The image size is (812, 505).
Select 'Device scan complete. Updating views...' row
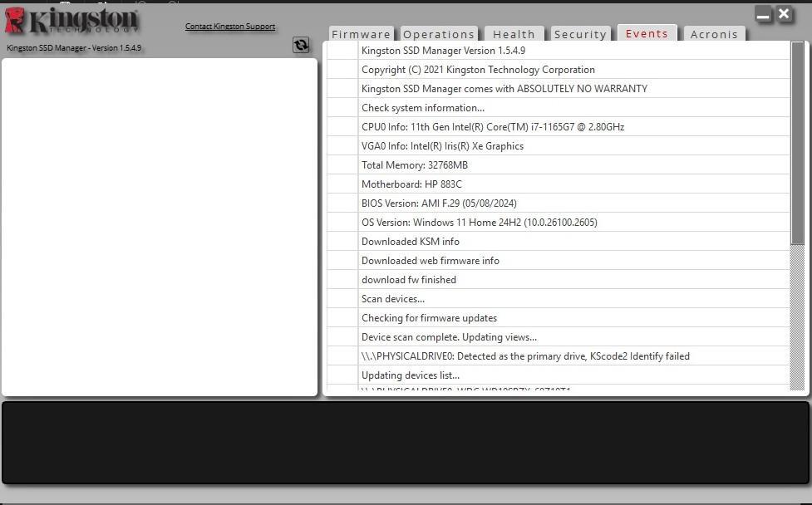pos(559,337)
